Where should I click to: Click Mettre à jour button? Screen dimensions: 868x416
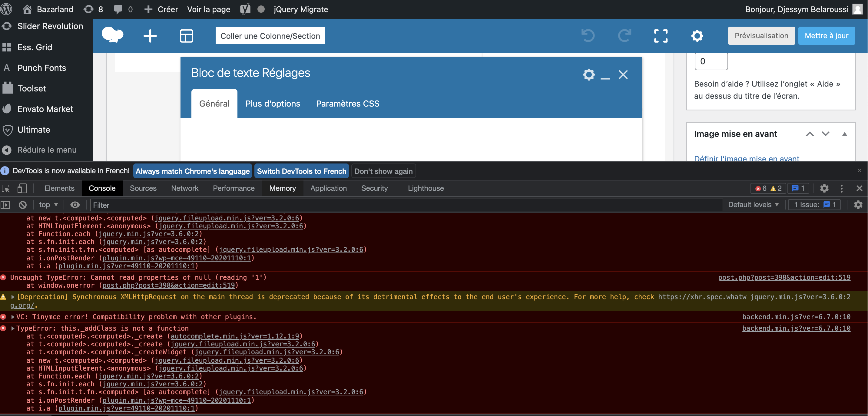[x=826, y=36]
